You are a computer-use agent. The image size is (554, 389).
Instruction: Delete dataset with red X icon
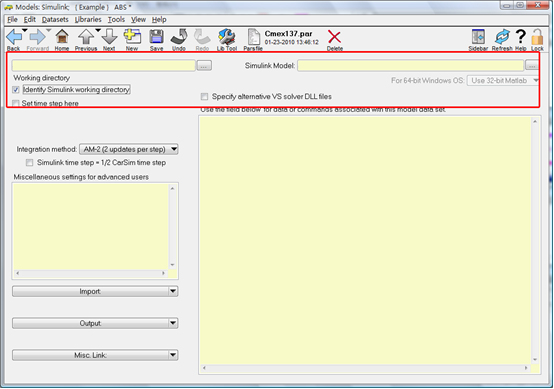tap(334, 37)
